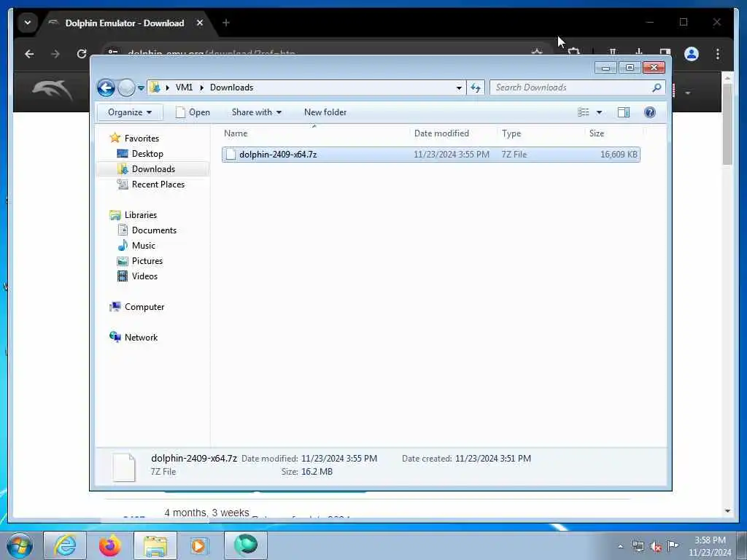The height and width of the screenshot is (560, 747).
Task: Go back in the Explorer window
Action: [106, 87]
